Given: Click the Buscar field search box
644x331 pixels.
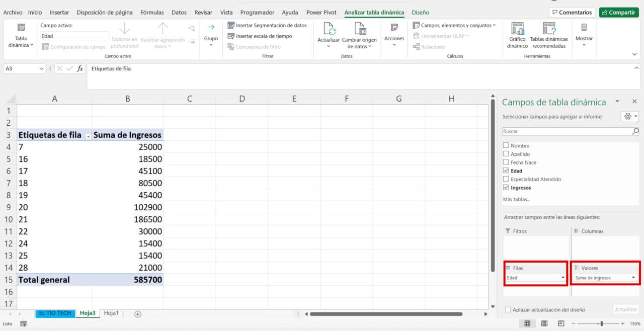Looking at the screenshot, I should pos(567,131).
